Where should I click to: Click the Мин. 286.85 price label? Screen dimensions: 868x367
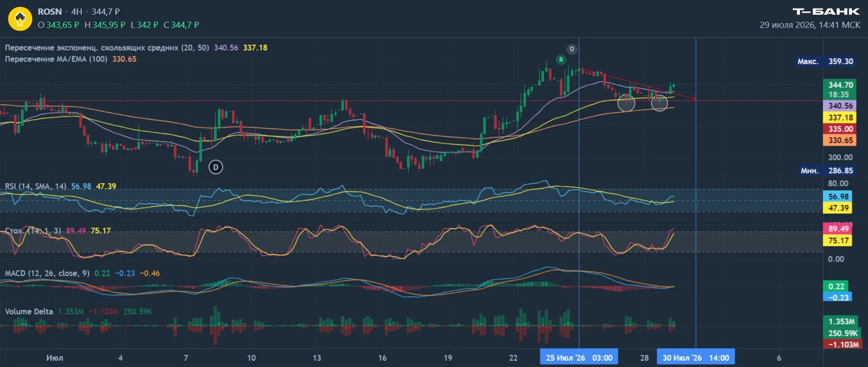pos(826,171)
